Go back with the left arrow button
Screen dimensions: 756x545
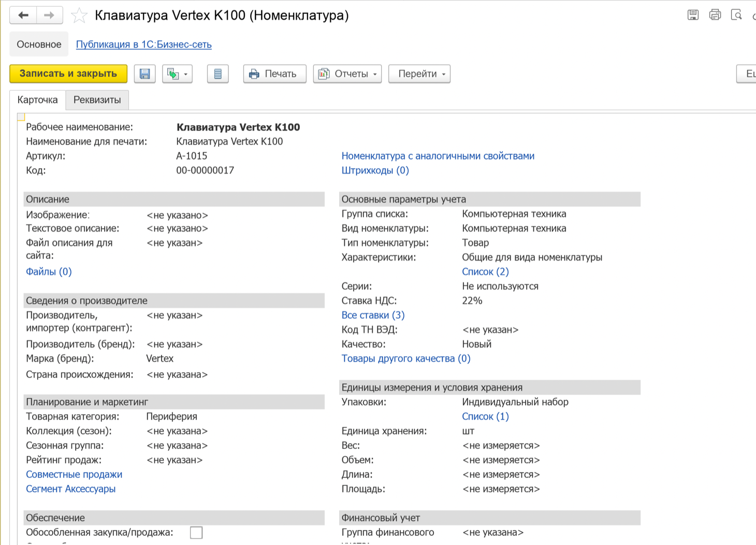23,15
